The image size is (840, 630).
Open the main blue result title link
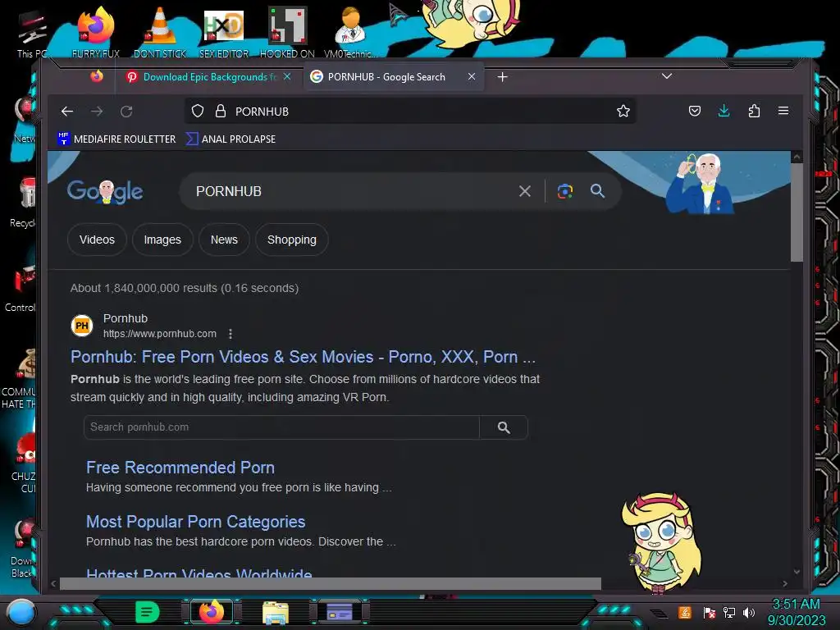click(x=304, y=357)
